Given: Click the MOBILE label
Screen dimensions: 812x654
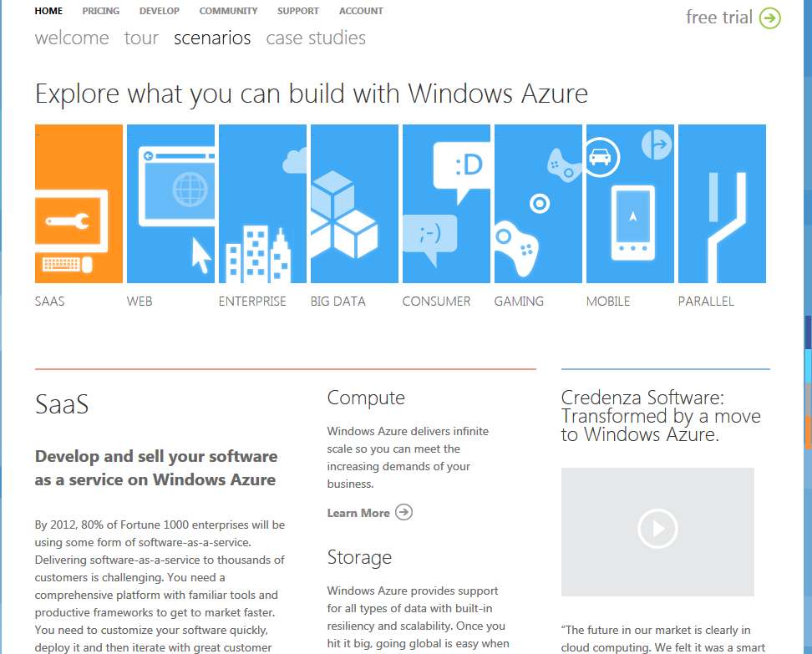Looking at the screenshot, I should point(608,302).
